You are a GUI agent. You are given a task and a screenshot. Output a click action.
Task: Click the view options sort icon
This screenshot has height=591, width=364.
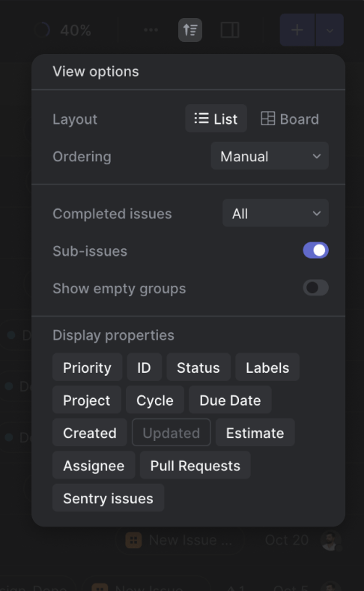click(189, 30)
